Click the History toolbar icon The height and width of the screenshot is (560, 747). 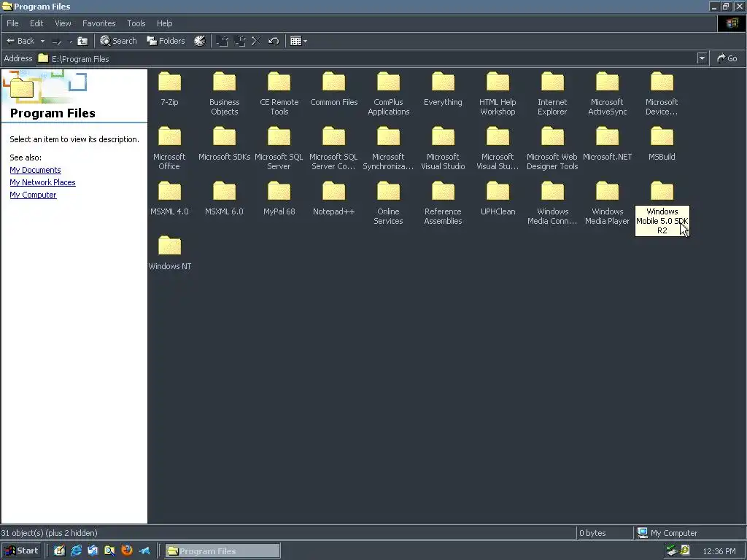[x=200, y=41]
